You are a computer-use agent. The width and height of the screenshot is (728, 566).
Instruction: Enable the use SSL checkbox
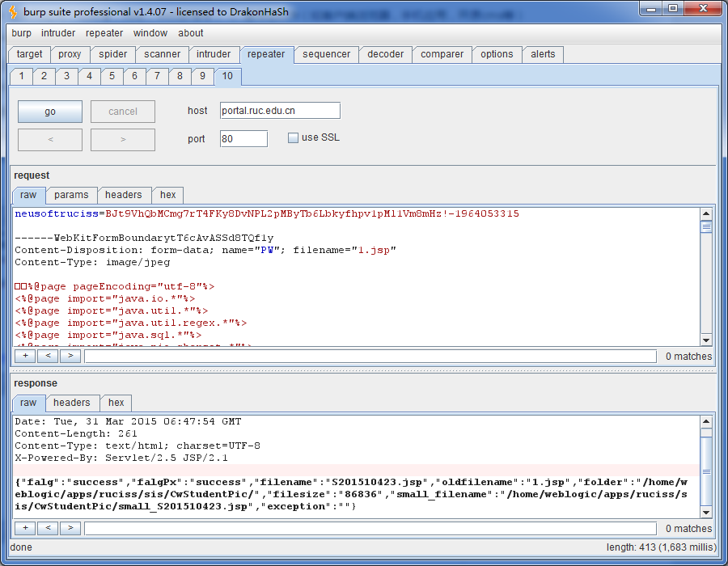tap(293, 137)
